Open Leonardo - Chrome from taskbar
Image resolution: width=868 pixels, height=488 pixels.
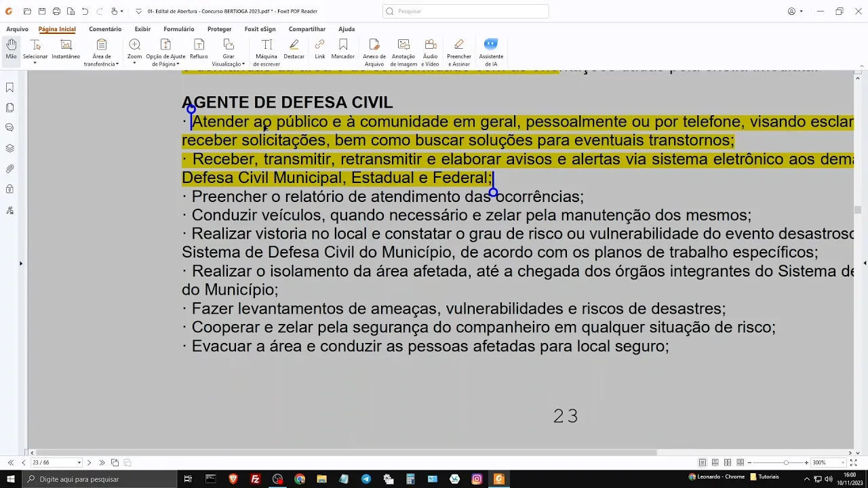717,477
